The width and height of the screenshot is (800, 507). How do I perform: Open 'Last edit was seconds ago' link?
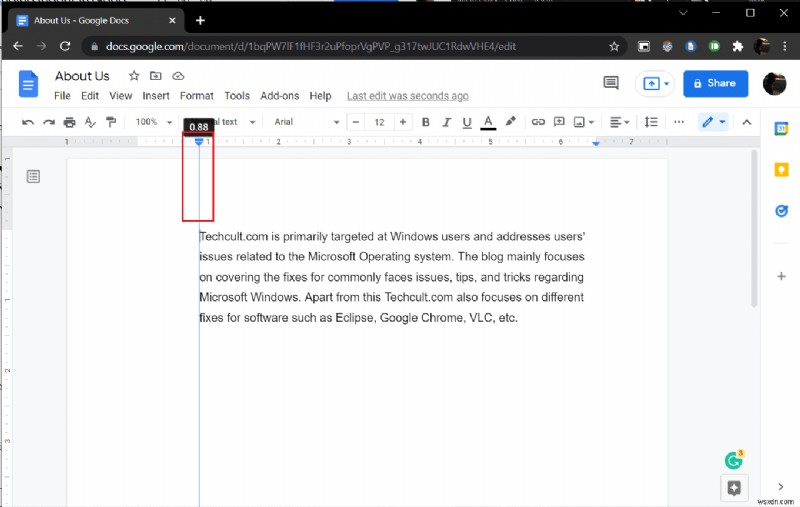pos(407,96)
